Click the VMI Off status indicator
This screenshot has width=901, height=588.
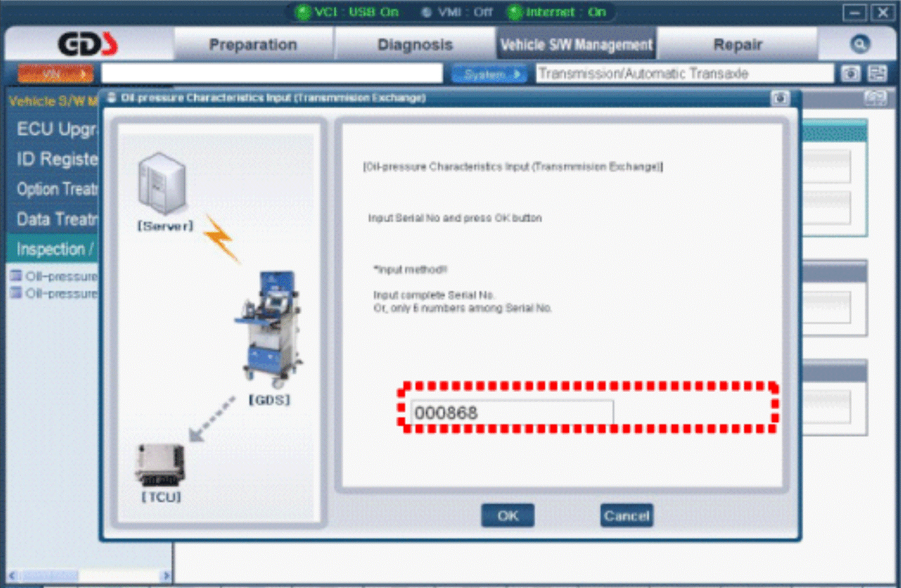pos(457,12)
